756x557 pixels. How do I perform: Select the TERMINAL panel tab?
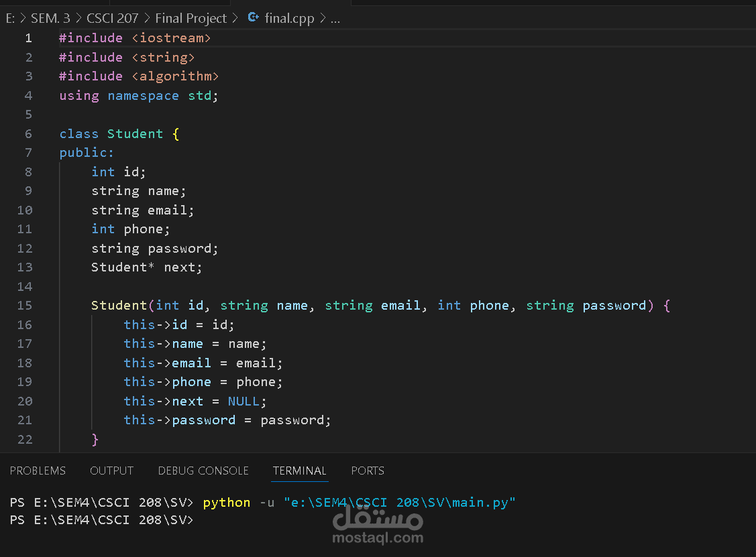click(x=299, y=471)
